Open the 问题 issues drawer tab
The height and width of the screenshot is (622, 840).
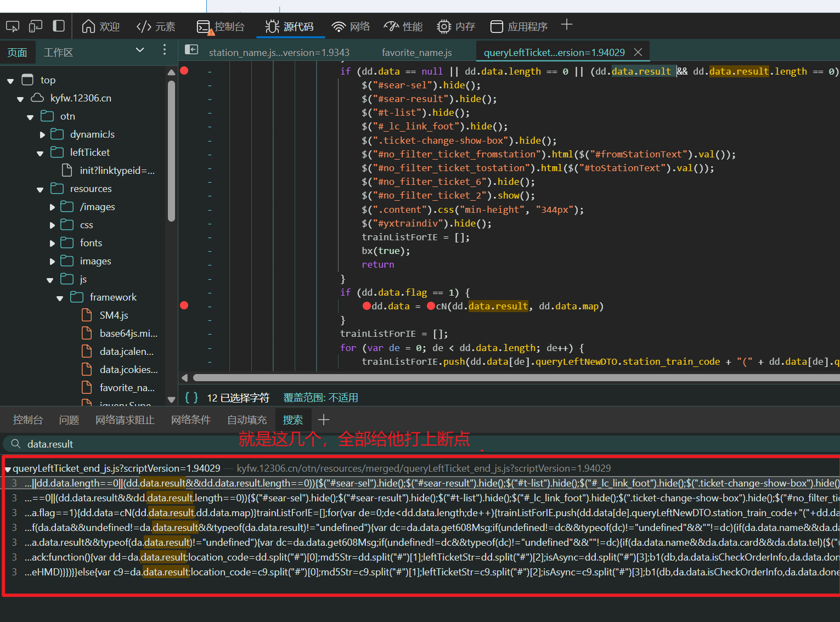(69, 420)
